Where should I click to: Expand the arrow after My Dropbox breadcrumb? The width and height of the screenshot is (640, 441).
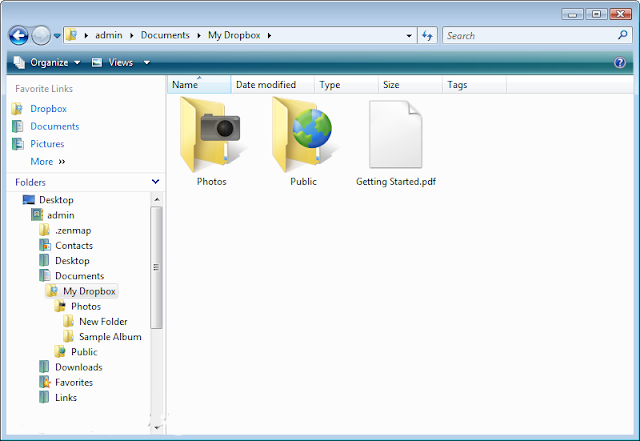[269, 36]
